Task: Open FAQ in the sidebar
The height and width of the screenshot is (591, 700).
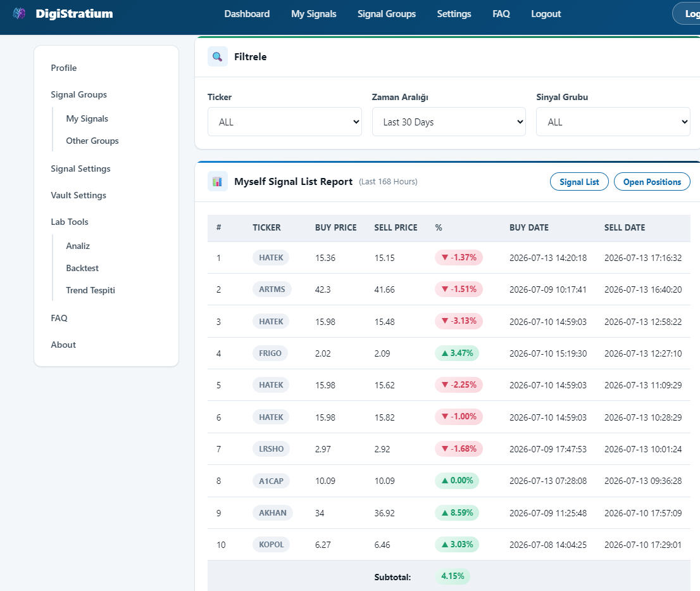Action: point(59,318)
